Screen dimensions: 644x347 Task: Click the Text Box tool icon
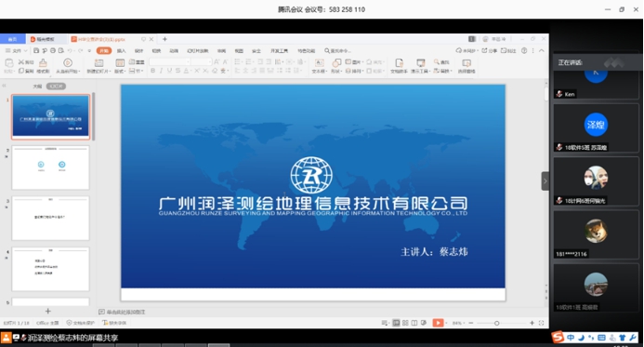point(319,62)
